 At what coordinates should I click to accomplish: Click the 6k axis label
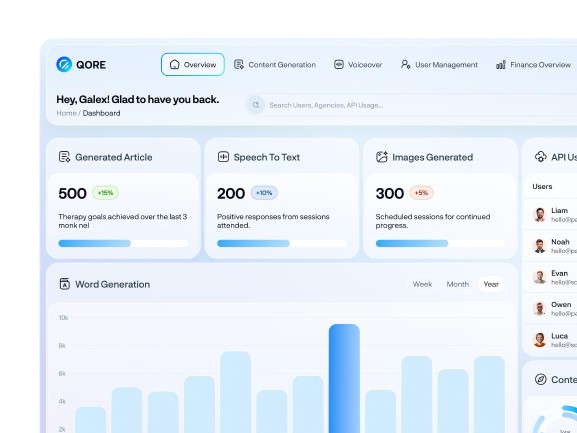pyautogui.click(x=62, y=373)
